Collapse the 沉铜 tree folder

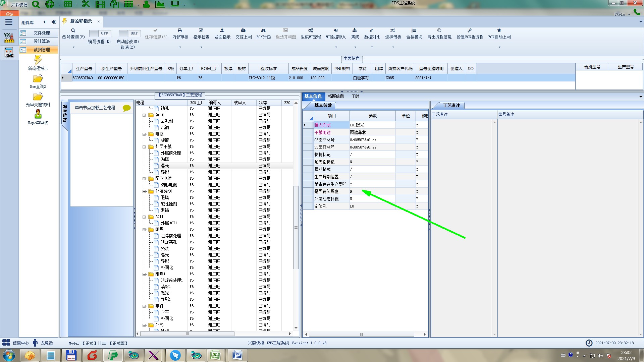(144, 115)
